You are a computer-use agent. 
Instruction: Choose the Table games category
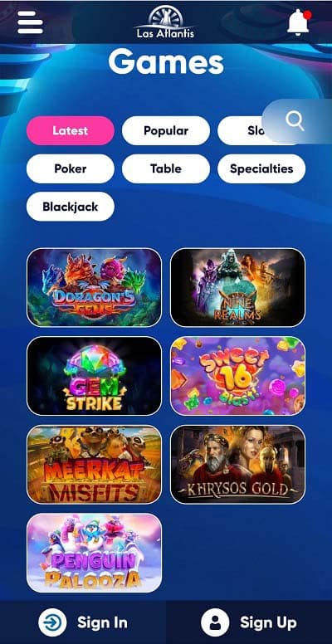(x=166, y=168)
